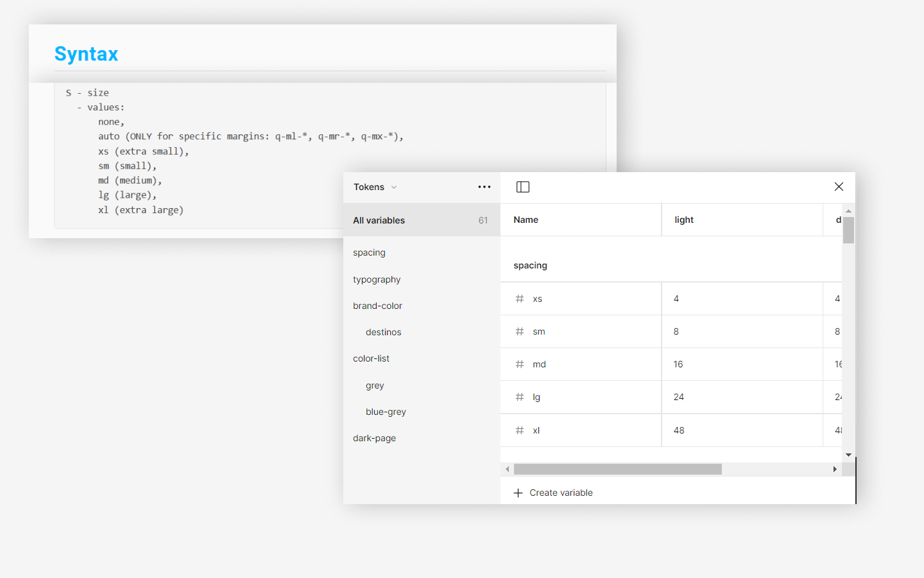Open the Tokens dropdown
Image resolution: width=924 pixels, height=578 pixels.
pos(375,187)
